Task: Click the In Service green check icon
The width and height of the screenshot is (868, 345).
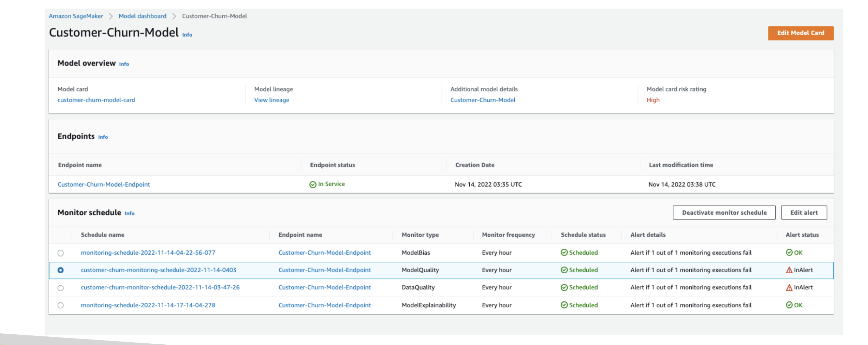Action: point(313,185)
